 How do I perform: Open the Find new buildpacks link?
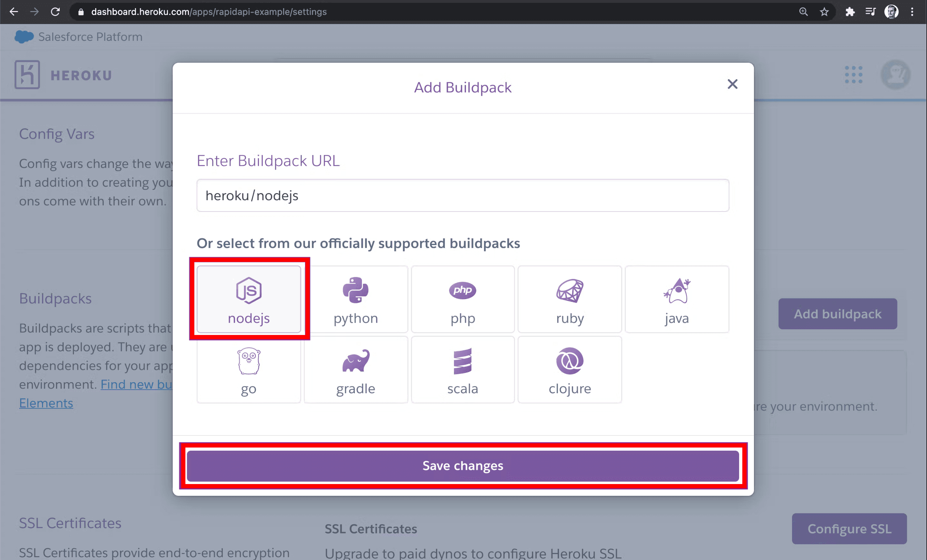pos(137,384)
